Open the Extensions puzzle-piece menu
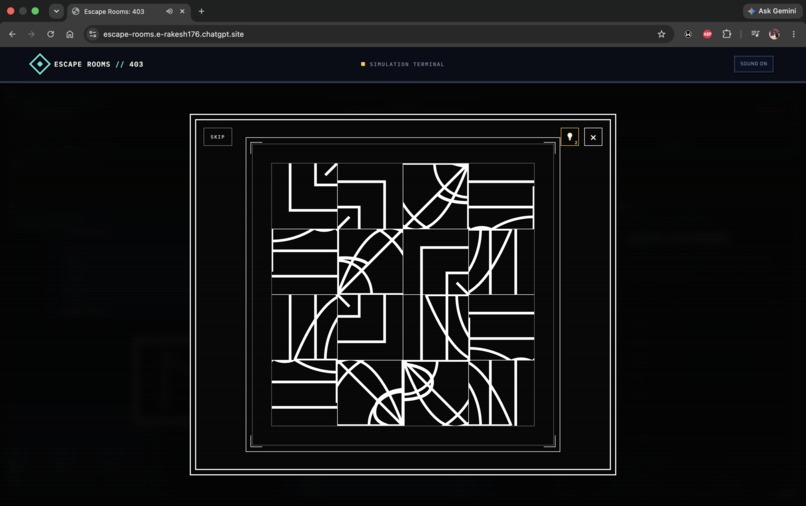806x506 pixels. click(726, 34)
